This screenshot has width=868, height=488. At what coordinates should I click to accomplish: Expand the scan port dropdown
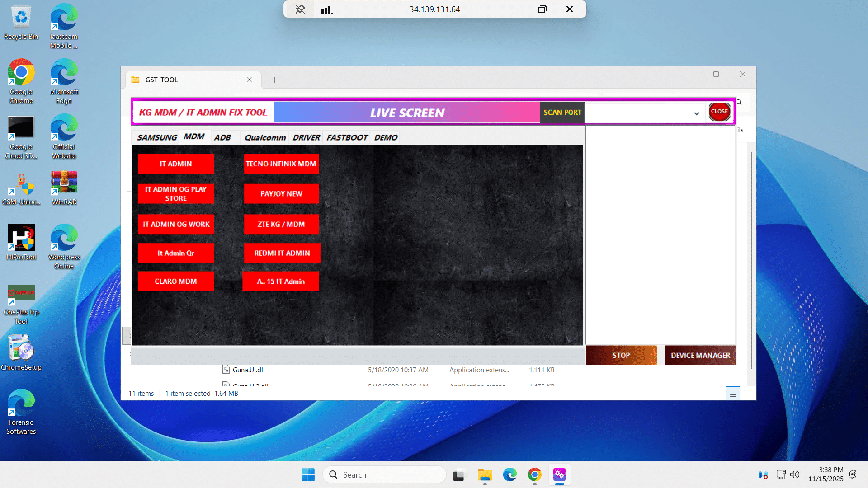pos(696,113)
